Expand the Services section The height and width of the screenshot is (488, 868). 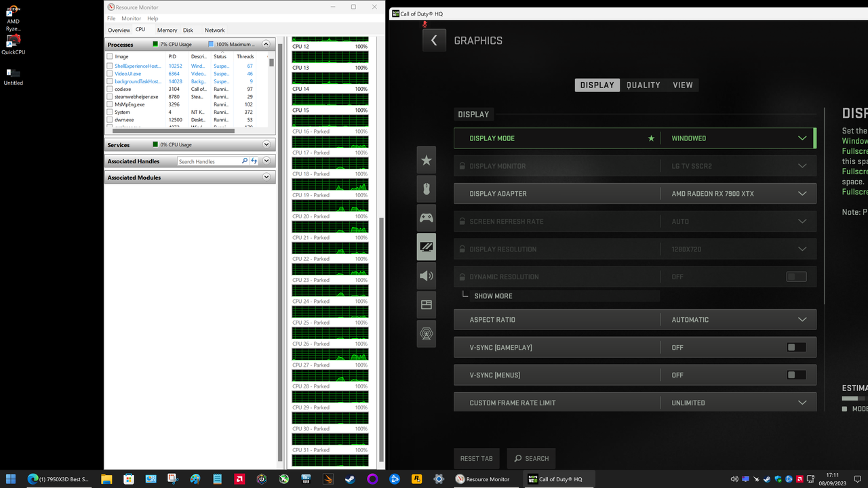tap(266, 144)
